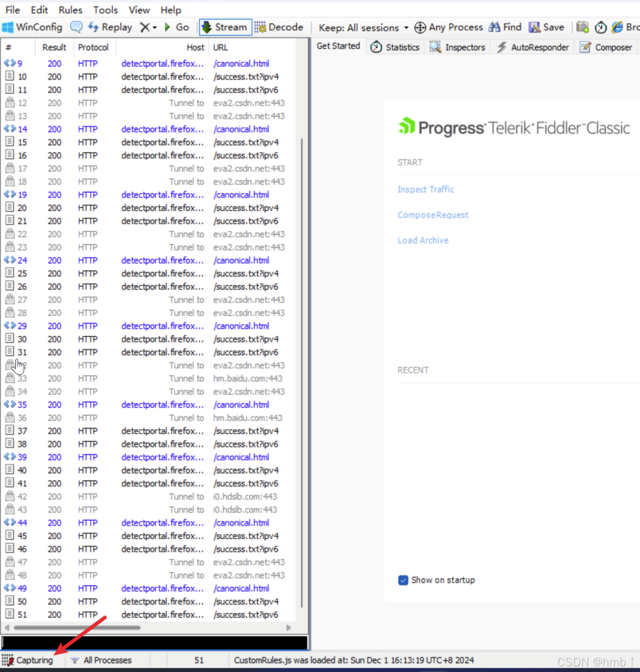Click the Go resume button
This screenshot has height=672, width=640.
point(177,27)
